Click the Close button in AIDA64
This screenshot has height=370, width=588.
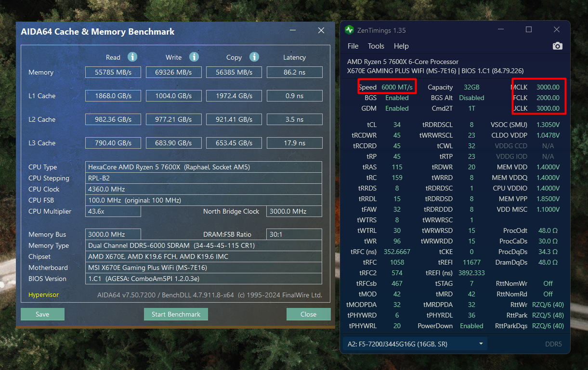point(308,314)
